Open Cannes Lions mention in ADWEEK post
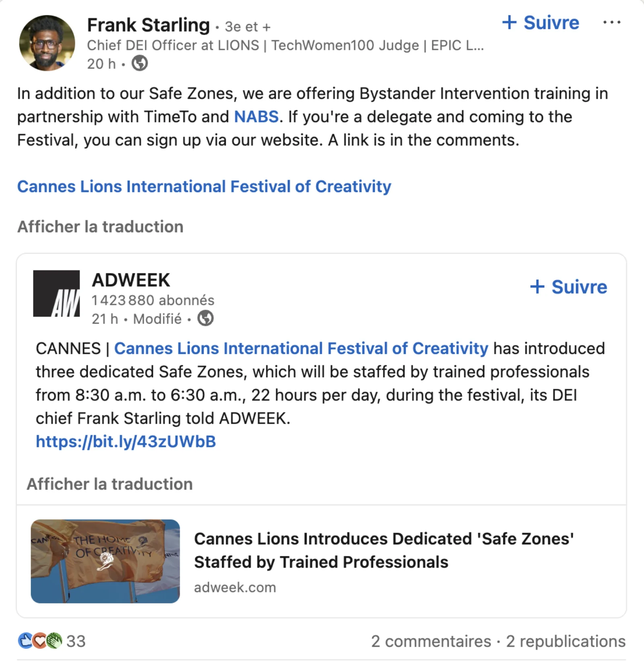This screenshot has height=672, width=644. pyautogui.click(x=301, y=349)
